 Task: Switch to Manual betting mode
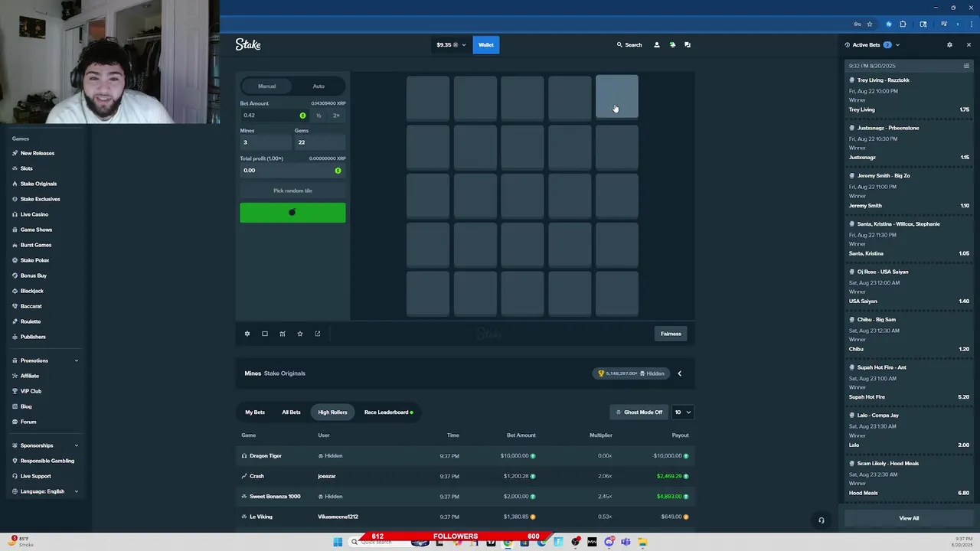click(x=267, y=86)
